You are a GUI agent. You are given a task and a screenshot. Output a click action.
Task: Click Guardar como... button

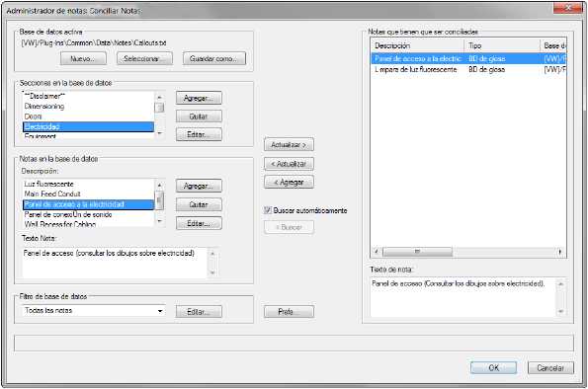214,59
